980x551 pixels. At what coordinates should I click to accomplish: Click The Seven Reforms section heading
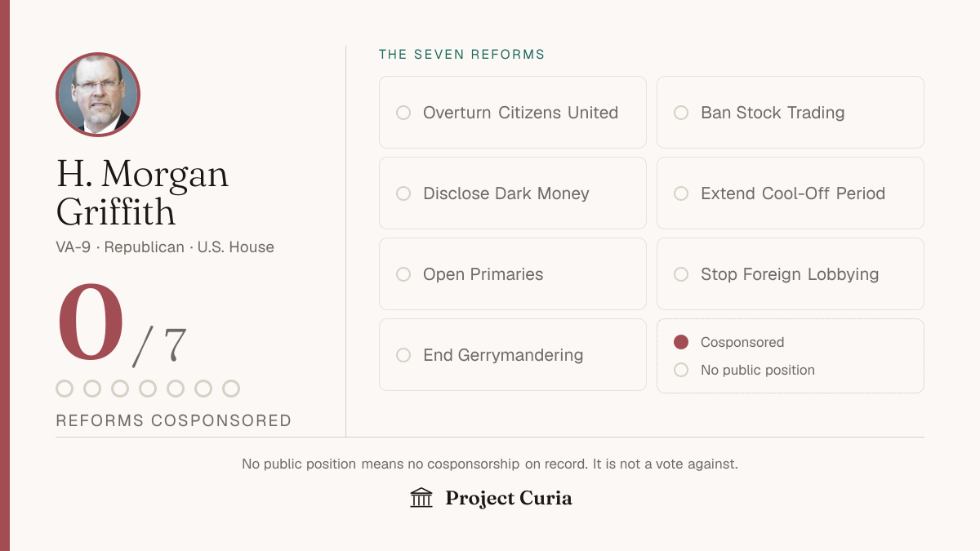pyautogui.click(x=462, y=55)
